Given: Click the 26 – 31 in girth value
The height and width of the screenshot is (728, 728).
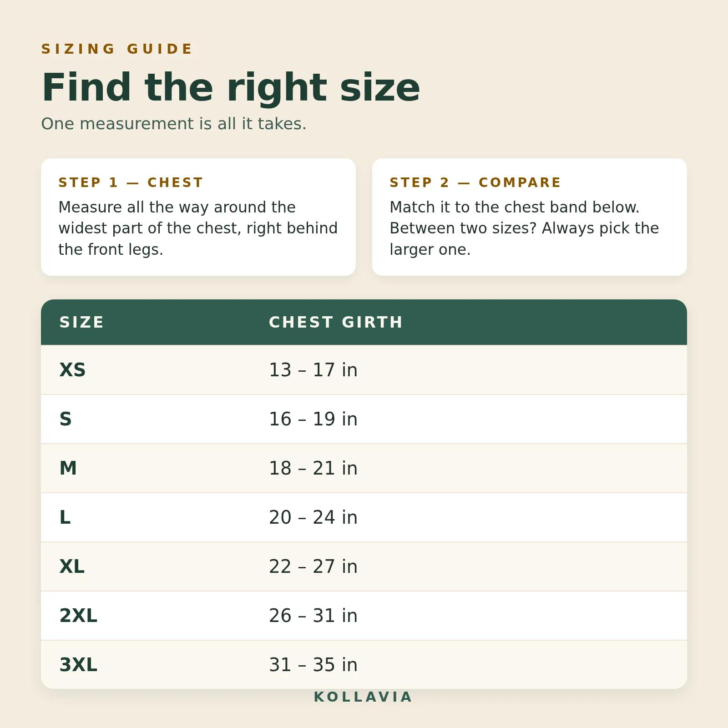Looking at the screenshot, I should (x=313, y=616).
